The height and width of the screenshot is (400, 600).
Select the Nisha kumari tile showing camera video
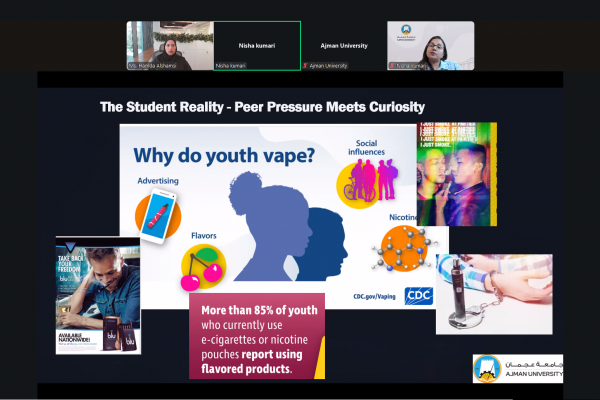pos(430,46)
